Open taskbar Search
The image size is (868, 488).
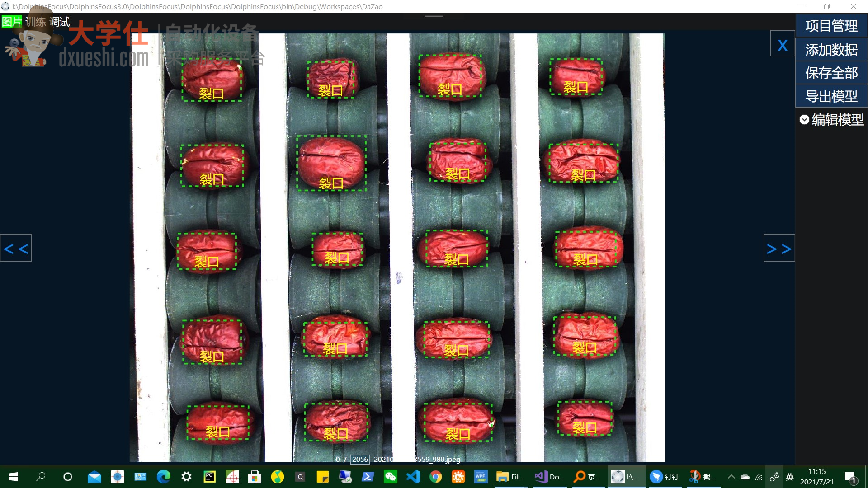coord(41,477)
